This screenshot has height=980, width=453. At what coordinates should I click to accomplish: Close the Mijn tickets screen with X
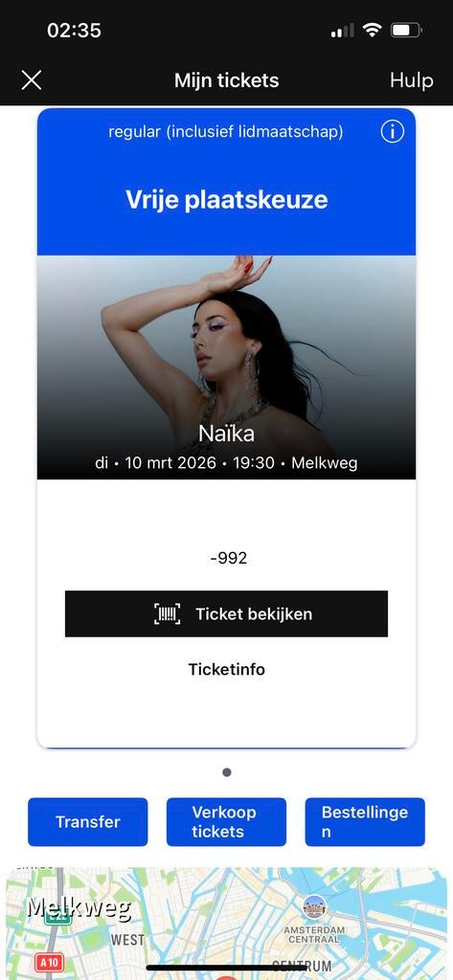point(32,80)
